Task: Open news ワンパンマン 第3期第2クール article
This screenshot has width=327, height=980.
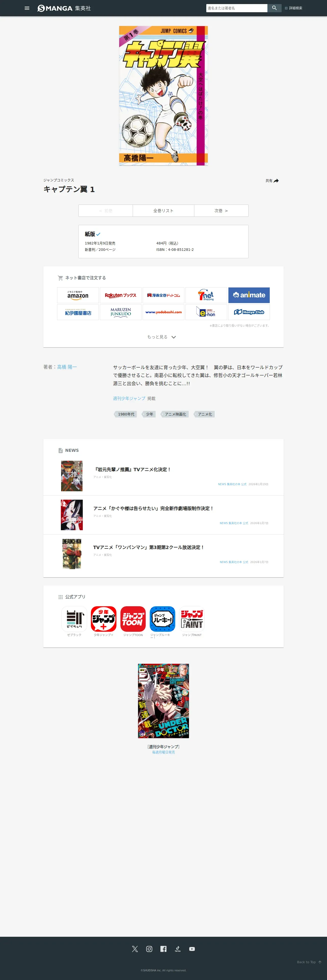Action: [x=149, y=547]
